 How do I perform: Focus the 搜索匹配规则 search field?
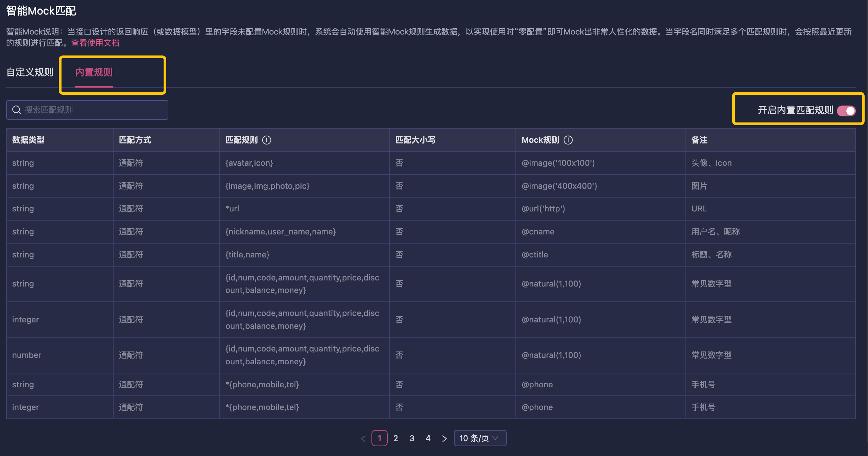tap(87, 110)
